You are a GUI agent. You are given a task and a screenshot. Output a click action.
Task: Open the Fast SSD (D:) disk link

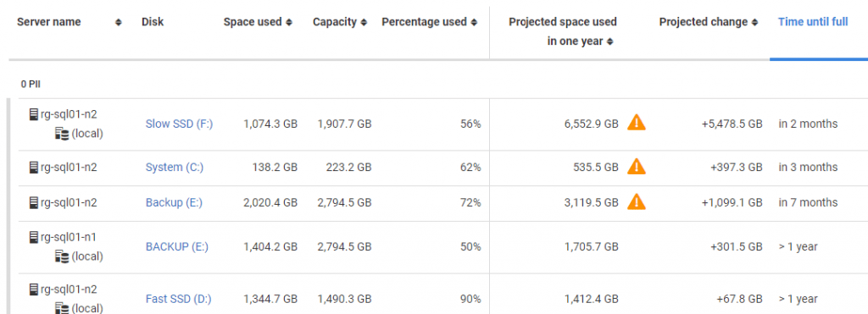[178, 299]
